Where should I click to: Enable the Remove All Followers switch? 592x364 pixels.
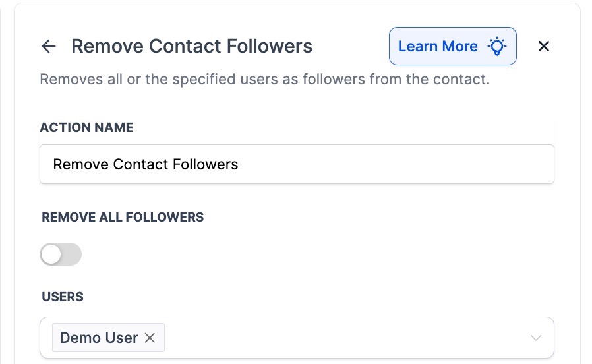coord(61,255)
